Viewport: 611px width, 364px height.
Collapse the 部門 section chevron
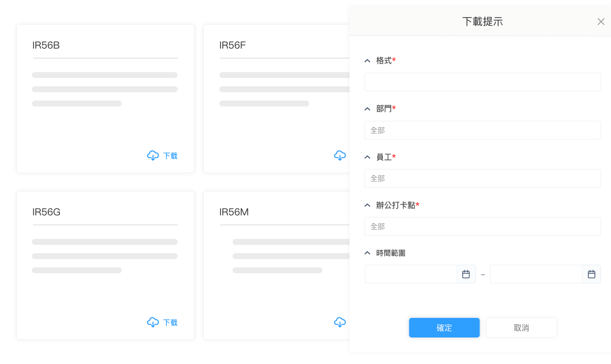(x=367, y=109)
